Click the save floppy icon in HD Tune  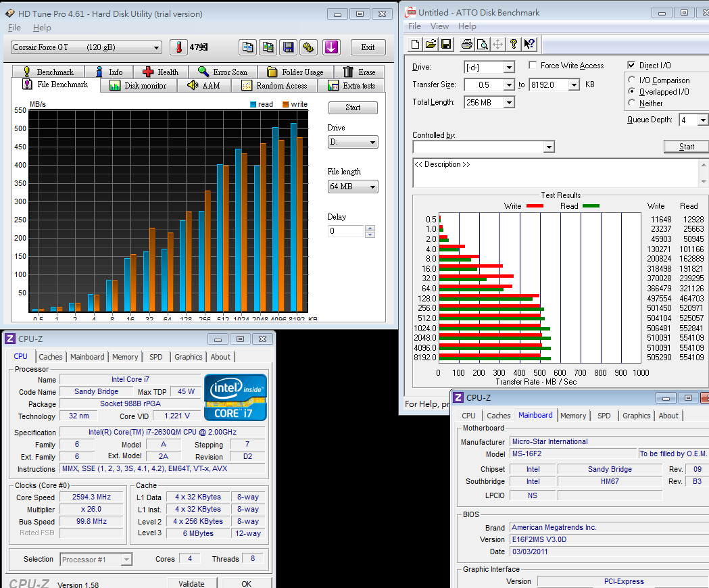point(289,47)
